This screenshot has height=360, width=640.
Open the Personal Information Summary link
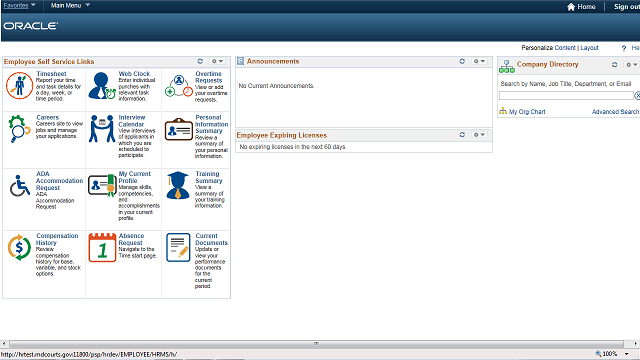[x=211, y=124]
